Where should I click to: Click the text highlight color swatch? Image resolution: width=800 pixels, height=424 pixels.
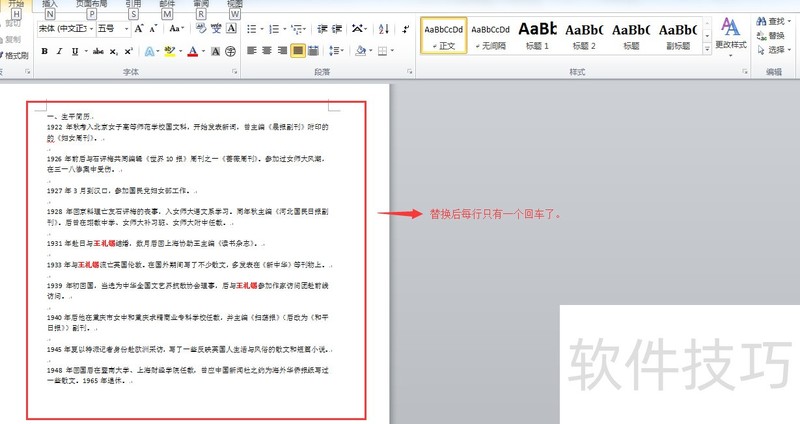point(170,50)
